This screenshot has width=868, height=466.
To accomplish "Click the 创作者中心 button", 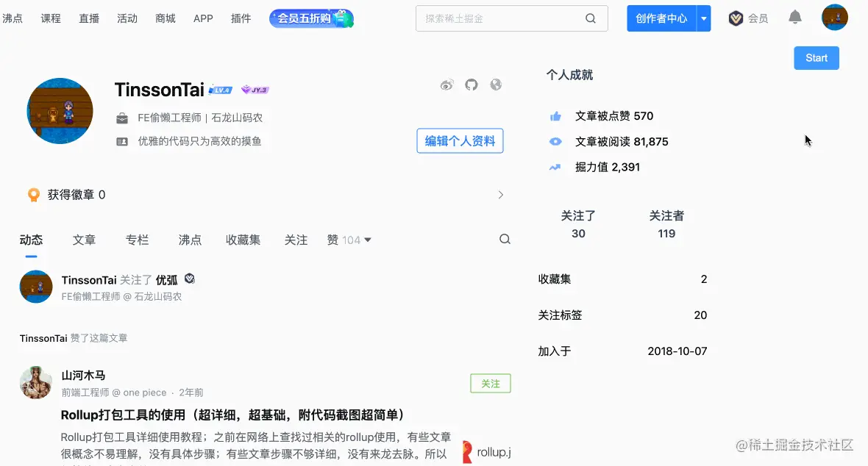I will pyautogui.click(x=661, y=18).
